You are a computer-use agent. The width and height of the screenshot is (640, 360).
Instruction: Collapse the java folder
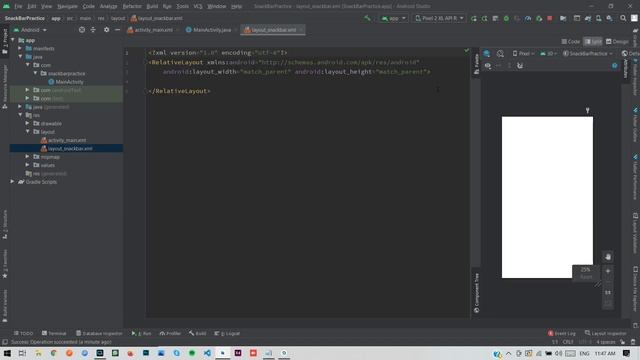pos(20,57)
